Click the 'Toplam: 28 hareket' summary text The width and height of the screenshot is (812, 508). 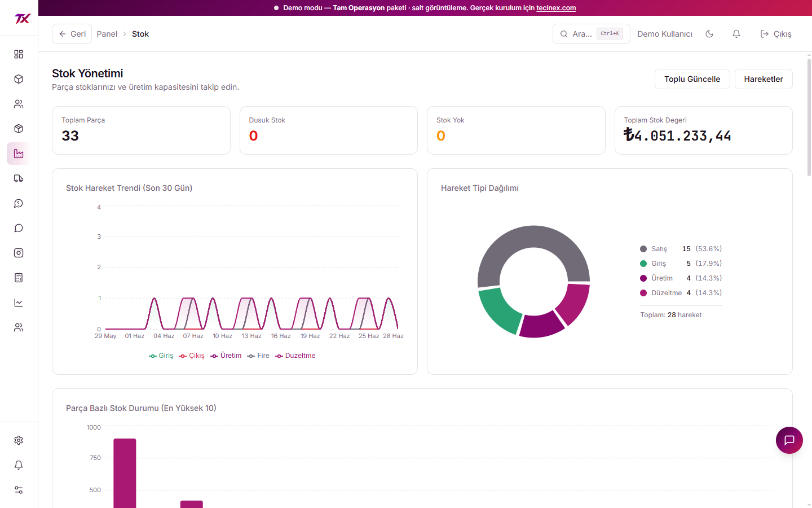tap(671, 315)
